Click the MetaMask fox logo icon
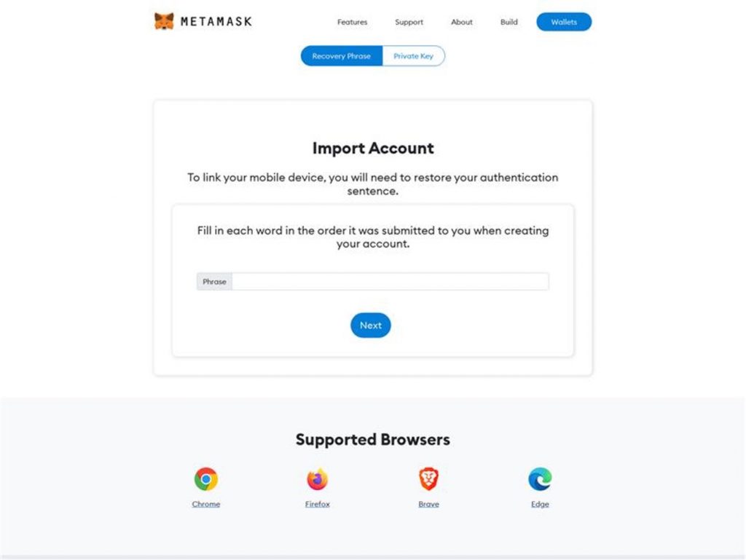 (x=164, y=21)
